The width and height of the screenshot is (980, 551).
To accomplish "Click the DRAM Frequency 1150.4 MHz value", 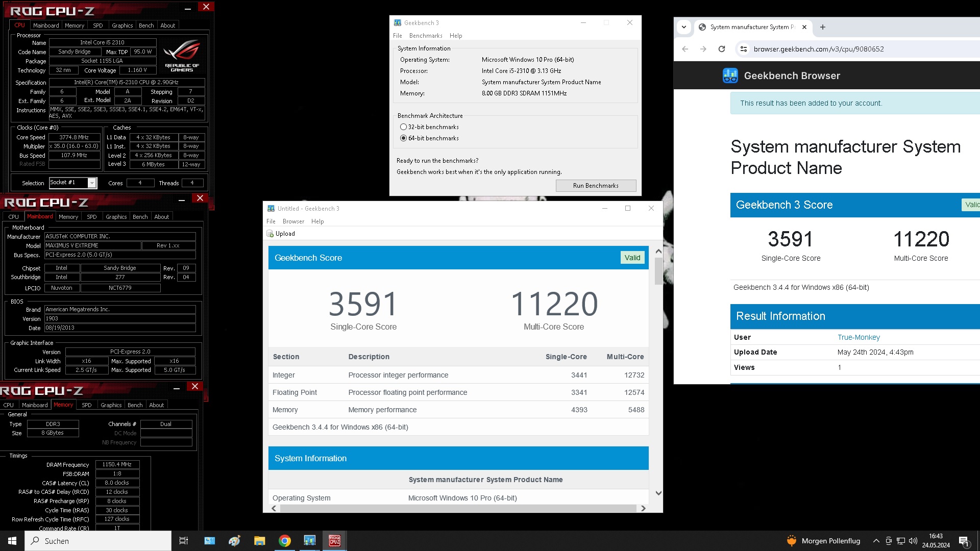I will coord(117,465).
